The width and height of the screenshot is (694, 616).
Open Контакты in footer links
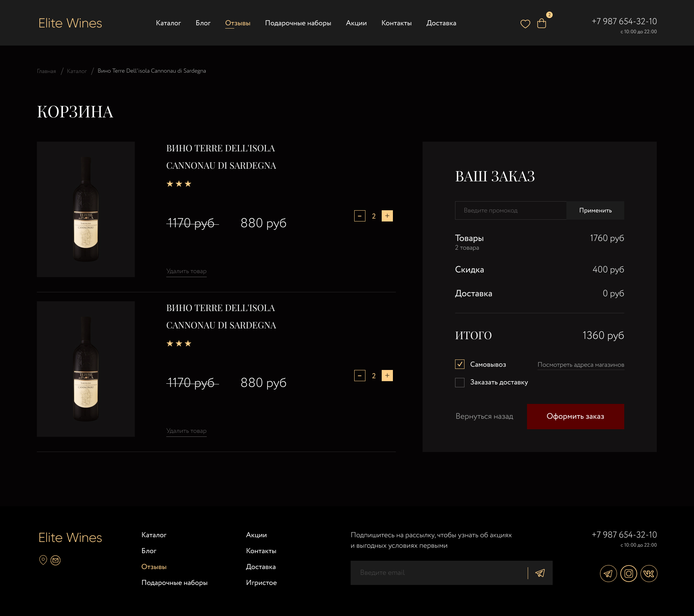[x=261, y=551]
